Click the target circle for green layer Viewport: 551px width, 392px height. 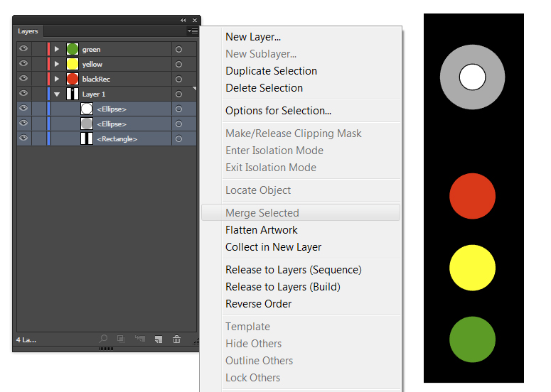point(178,50)
